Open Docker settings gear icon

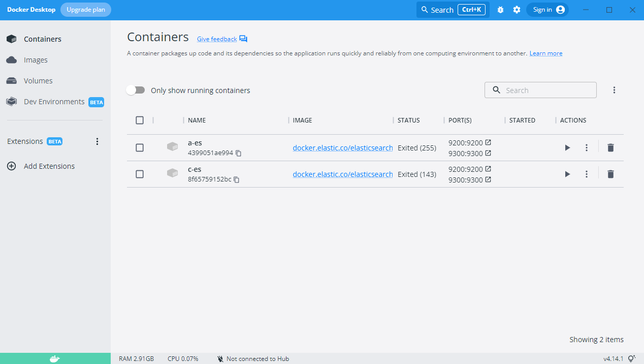(x=517, y=10)
